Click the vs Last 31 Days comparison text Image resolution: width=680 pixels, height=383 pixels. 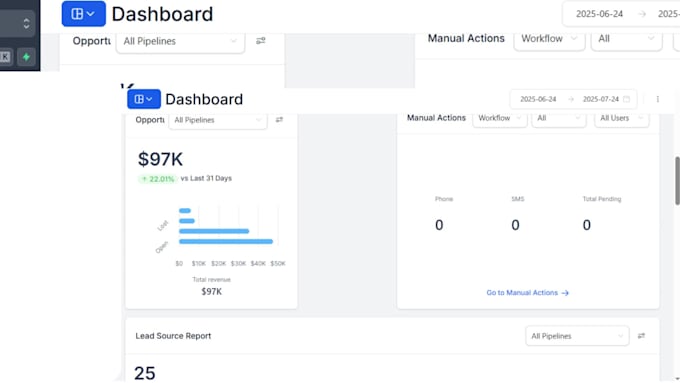coord(206,178)
